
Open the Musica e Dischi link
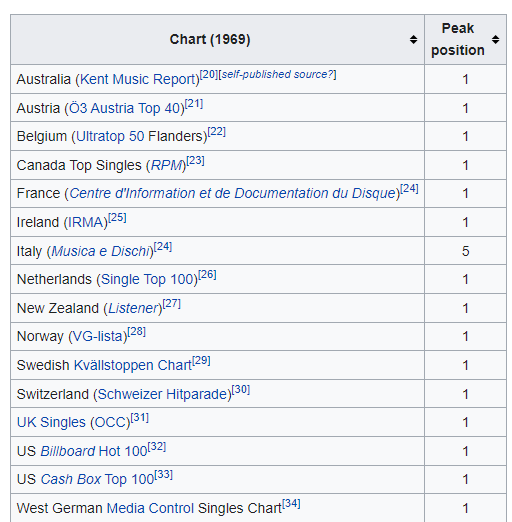pos(100,251)
